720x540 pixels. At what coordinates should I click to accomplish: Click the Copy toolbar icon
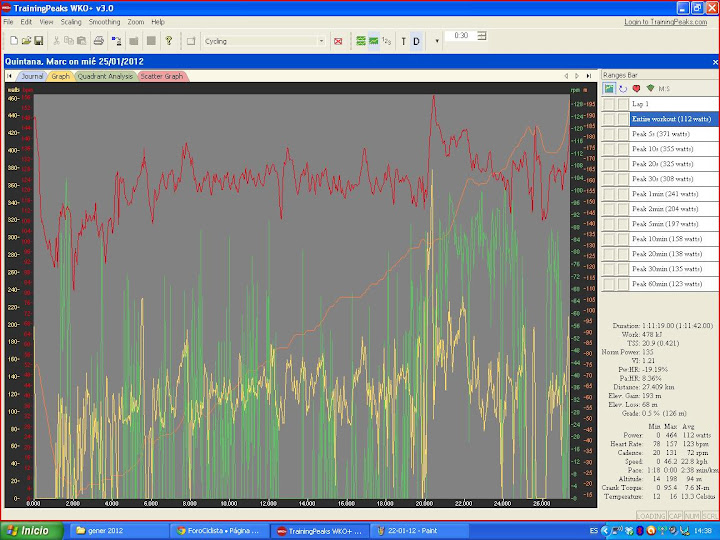(69, 41)
